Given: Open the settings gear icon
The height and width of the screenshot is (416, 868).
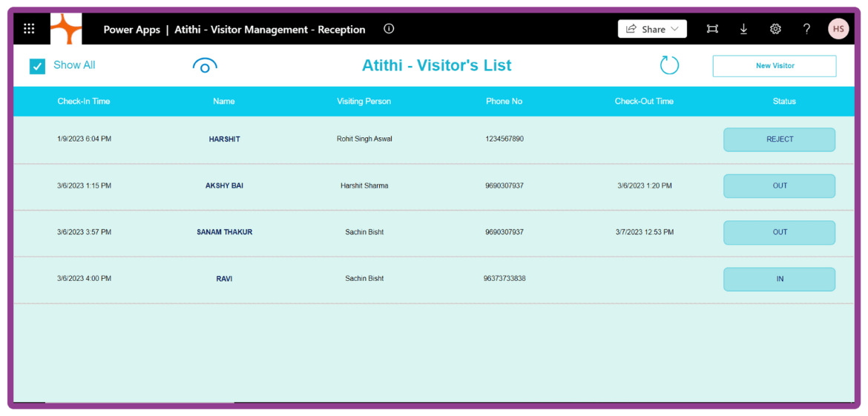Looking at the screenshot, I should click(x=775, y=29).
